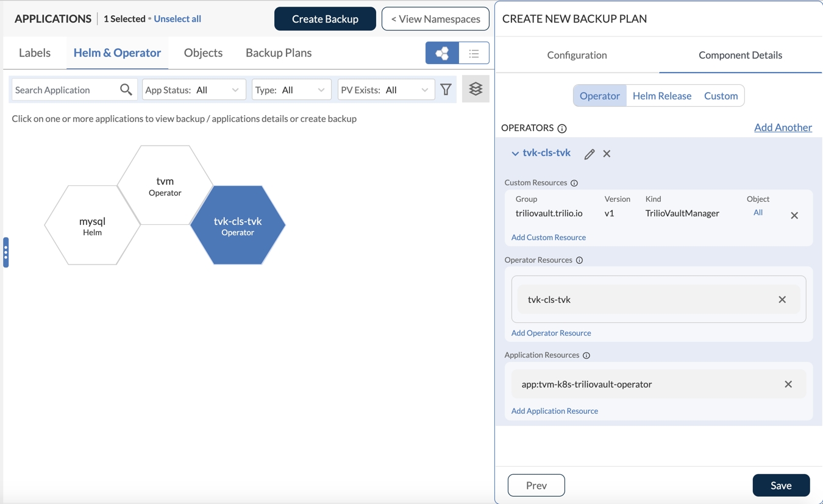
Task: Select the Helm Release component type
Action: (661, 96)
